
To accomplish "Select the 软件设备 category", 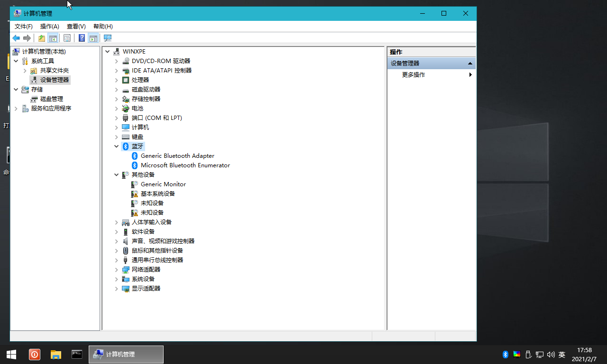I will point(143,232).
